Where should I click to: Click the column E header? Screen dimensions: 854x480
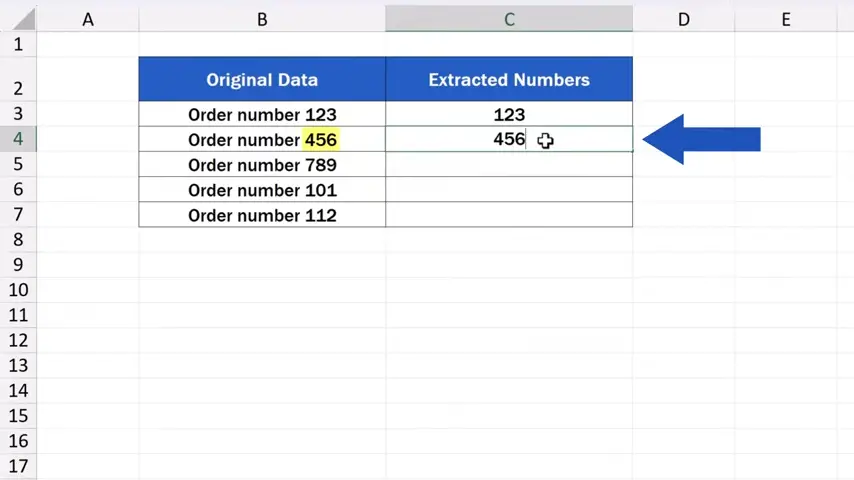coord(786,19)
